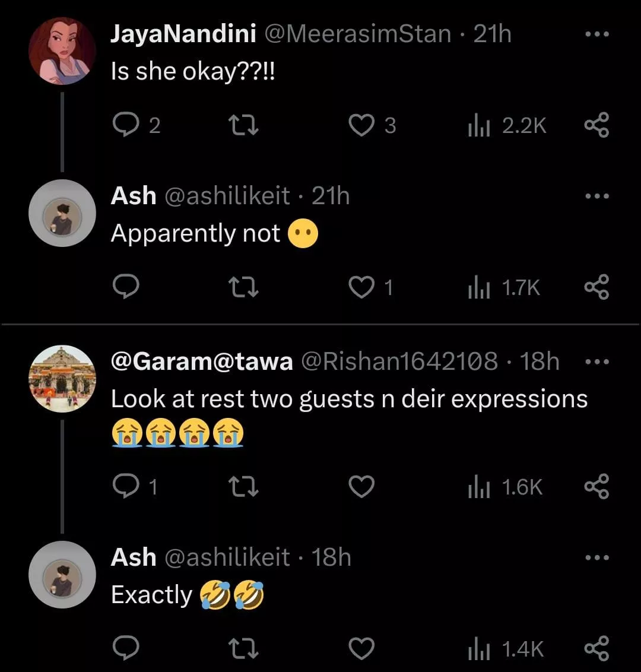The image size is (641, 672).
Task: Reply to Ash's "Apparently not" tweet
Action: tap(125, 287)
